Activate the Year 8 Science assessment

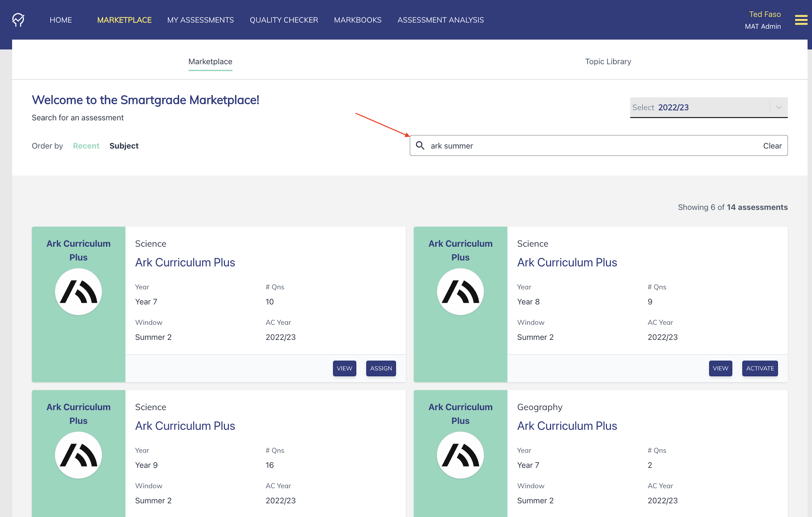[760, 368]
